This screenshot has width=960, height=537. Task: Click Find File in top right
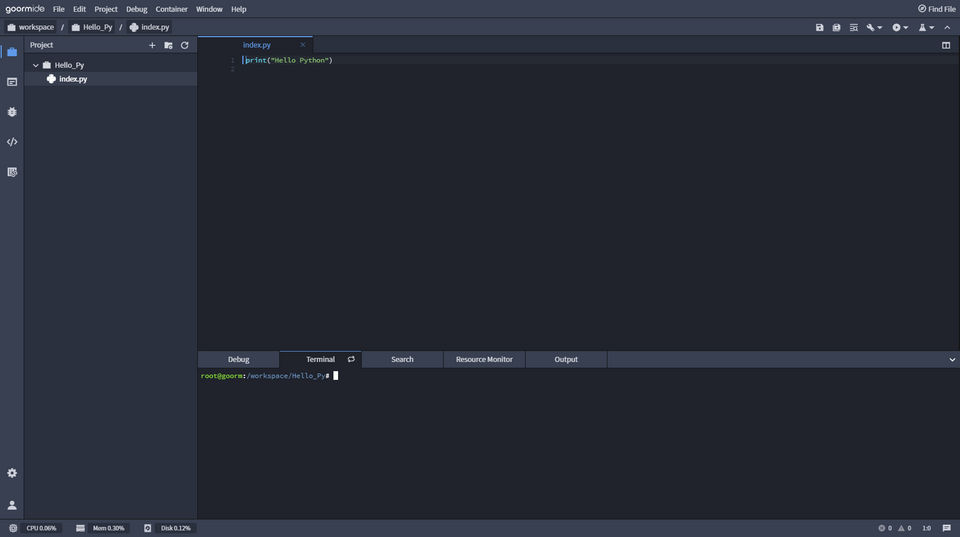point(937,9)
